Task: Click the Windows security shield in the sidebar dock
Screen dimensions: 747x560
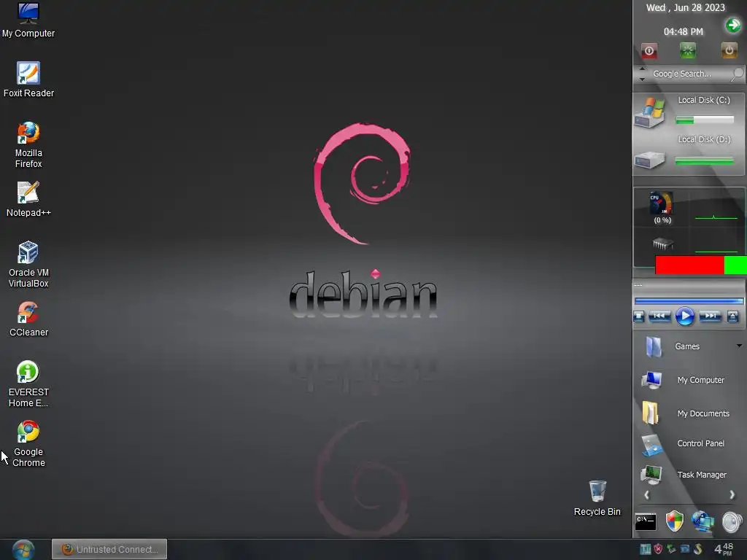Action: [674, 521]
